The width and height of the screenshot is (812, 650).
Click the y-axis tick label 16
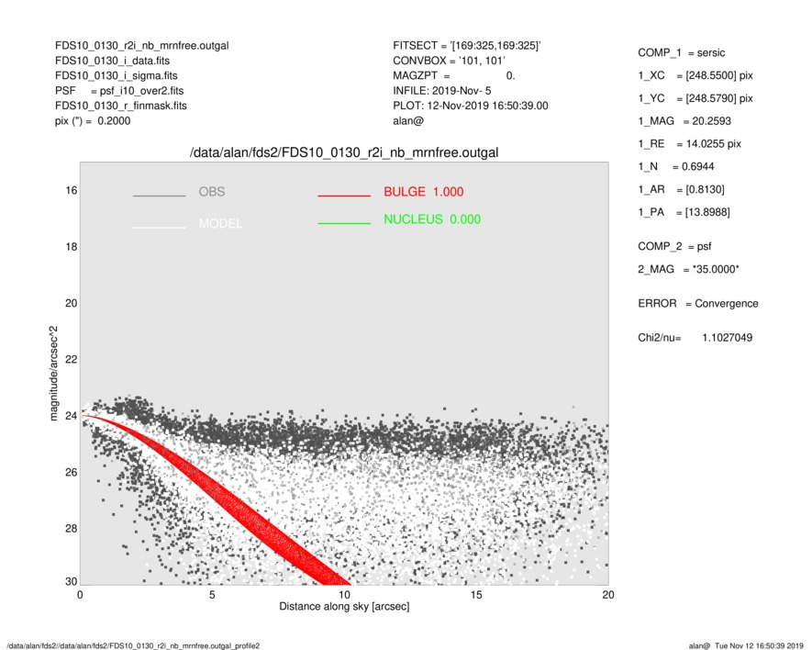[71, 191]
